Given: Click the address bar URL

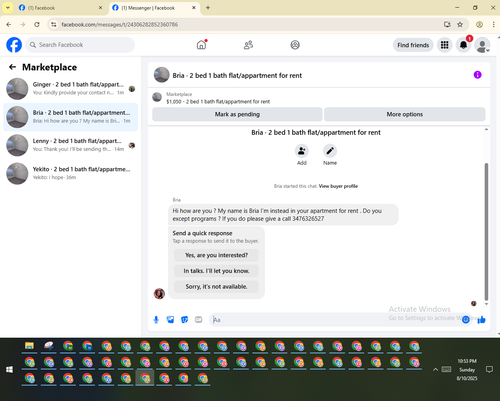Looking at the screenshot, I should pyautogui.click(x=120, y=24).
